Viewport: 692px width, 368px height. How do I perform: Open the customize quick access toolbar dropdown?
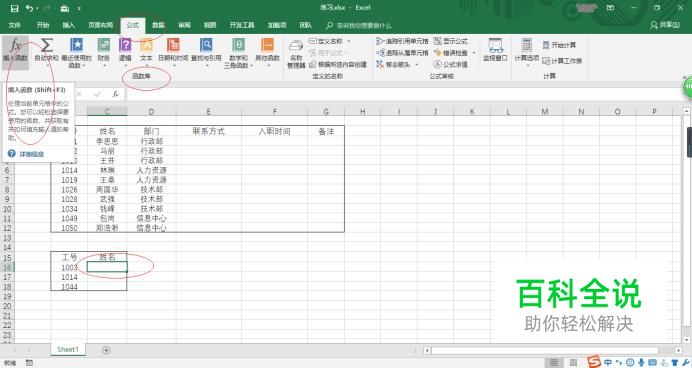(79, 8)
